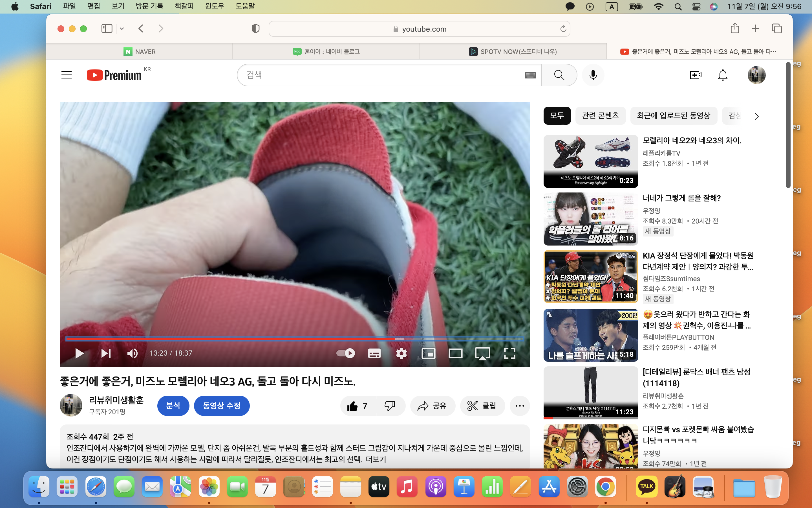Open Google Chrome from the Dock
This screenshot has width=812, height=508.
click(605, 487)
